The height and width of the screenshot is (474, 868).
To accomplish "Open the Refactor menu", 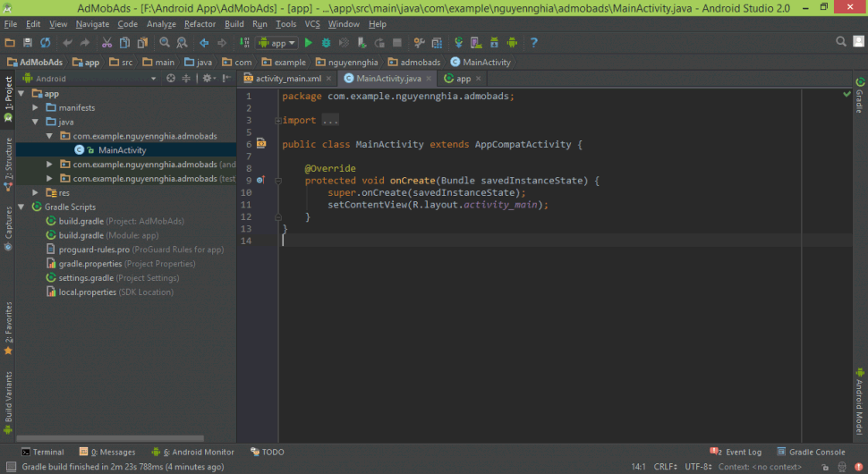I will (x=200, y=24).
